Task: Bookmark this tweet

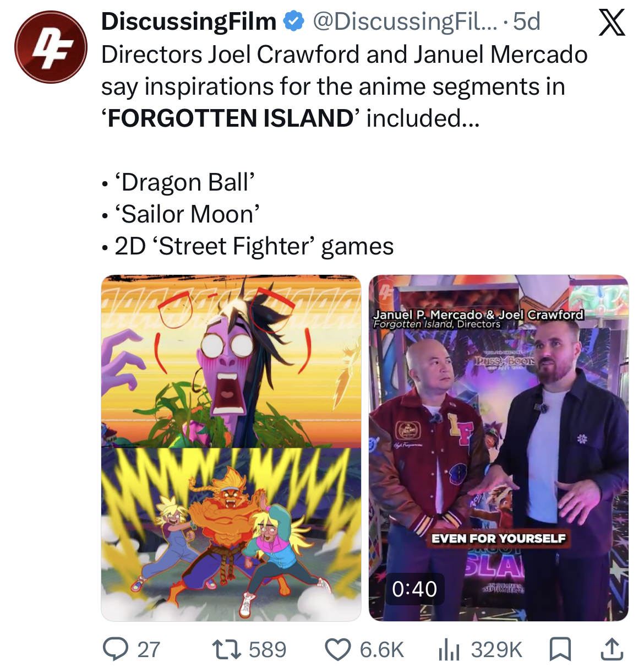Action: click(560, 649)
